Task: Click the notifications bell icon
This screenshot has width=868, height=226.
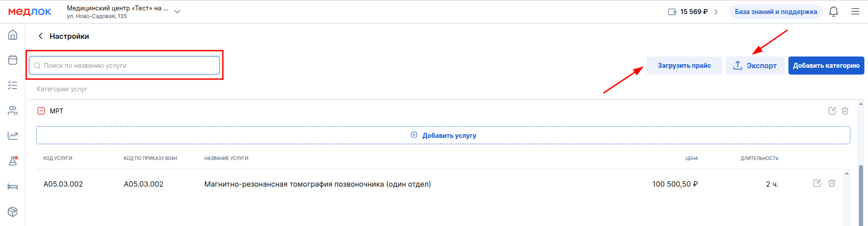Action: tap(834, 12)
